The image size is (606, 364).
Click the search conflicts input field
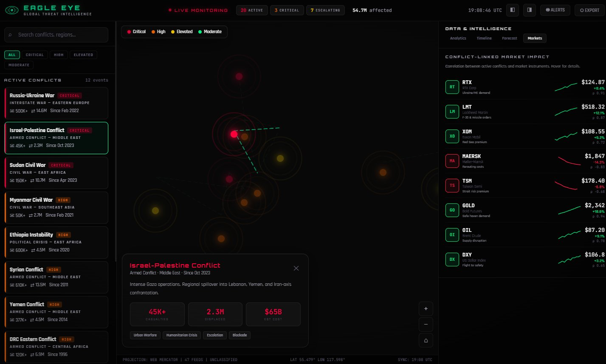(56, 35)
